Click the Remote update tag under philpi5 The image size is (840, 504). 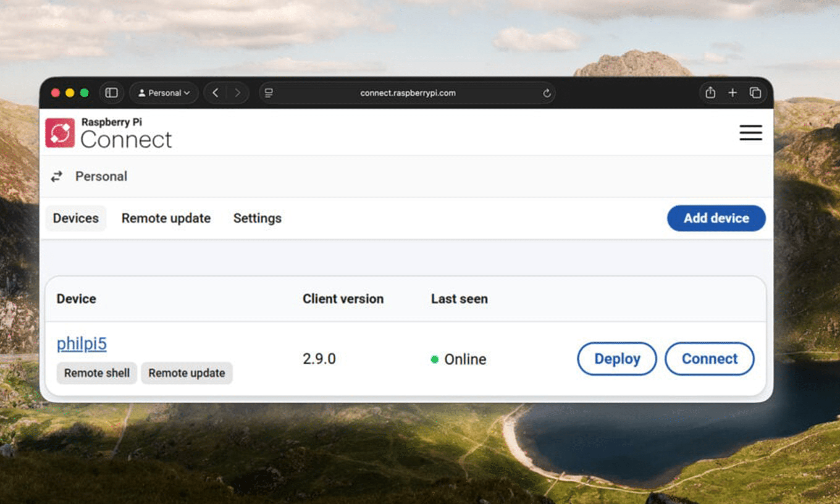[187, 373]
